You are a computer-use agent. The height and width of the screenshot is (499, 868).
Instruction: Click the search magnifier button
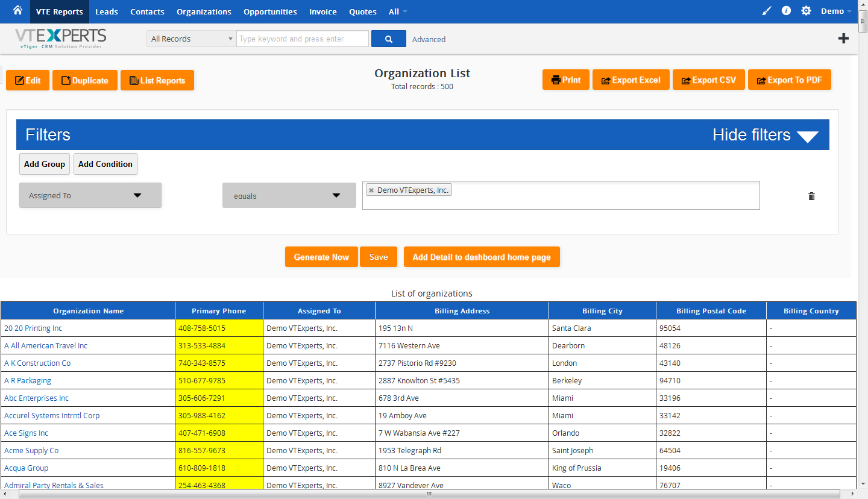pyautogui.click(x=389, y=39)
